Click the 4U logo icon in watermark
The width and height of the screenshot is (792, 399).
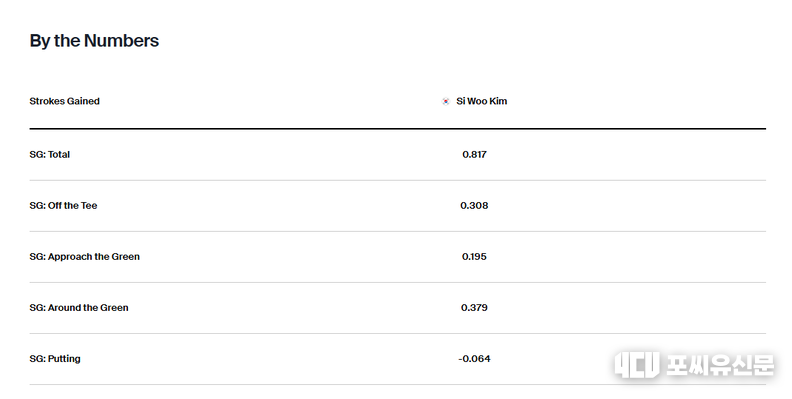pyautogui.click(x=637, y=365)
